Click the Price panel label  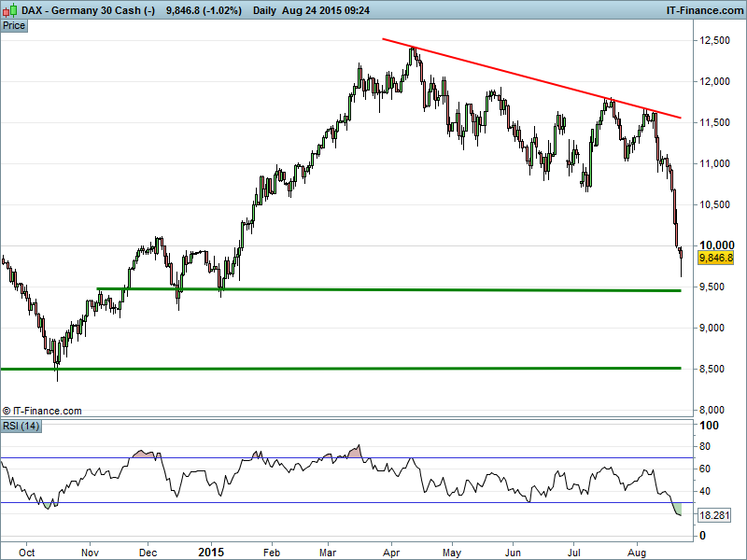[14, 25]
